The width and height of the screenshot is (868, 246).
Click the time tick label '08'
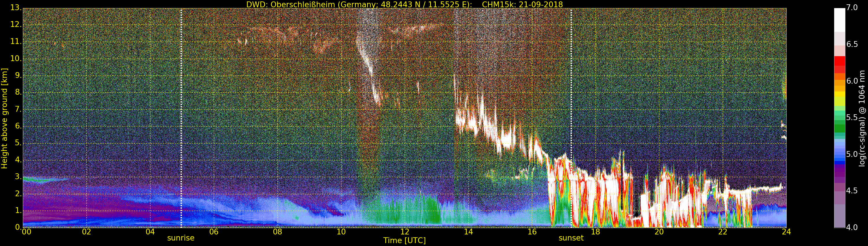point(277,232)
